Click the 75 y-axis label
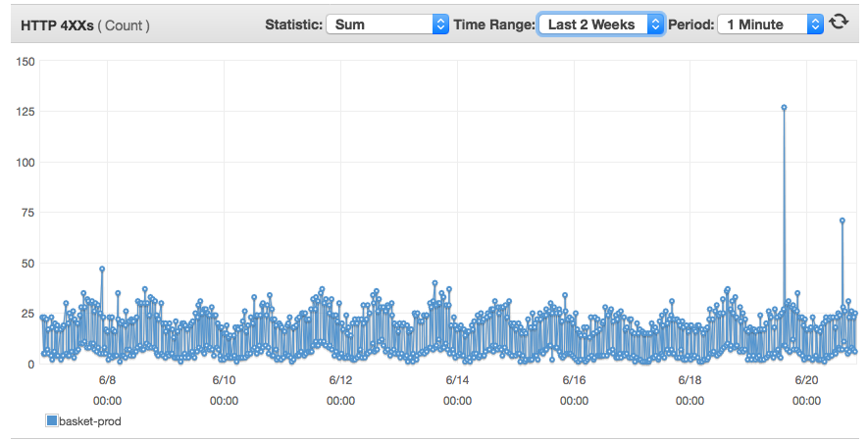 pos(27,213)
